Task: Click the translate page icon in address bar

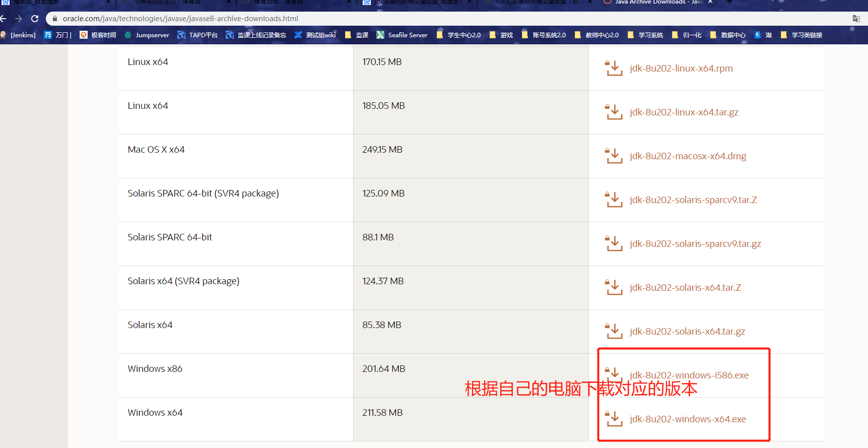Action: click(856, 19)
